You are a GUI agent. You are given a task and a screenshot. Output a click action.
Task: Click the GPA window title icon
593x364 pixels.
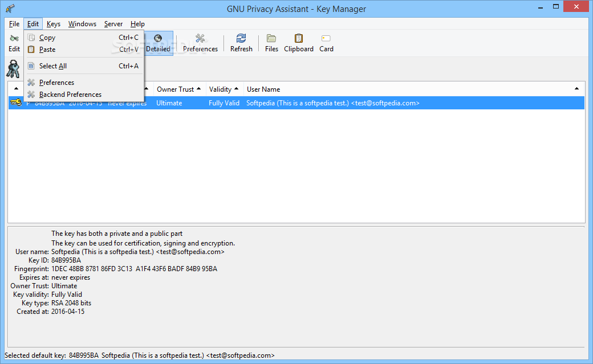click(x=10, y=8)
